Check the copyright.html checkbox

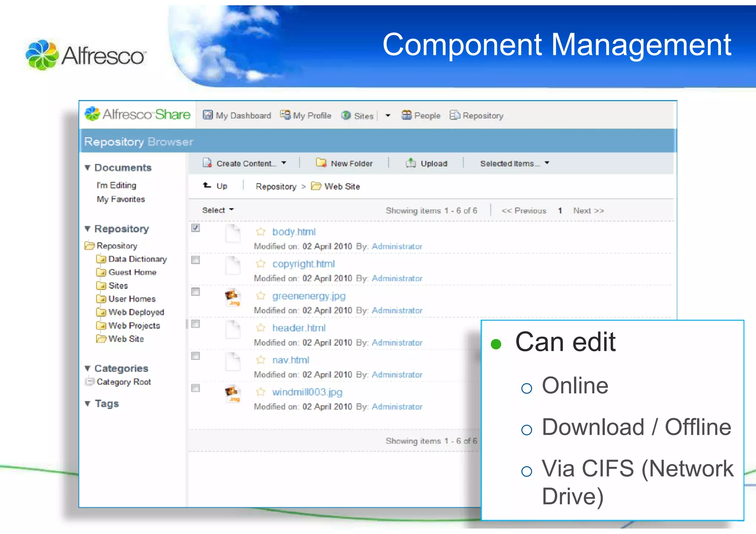(x=196, y=260)
